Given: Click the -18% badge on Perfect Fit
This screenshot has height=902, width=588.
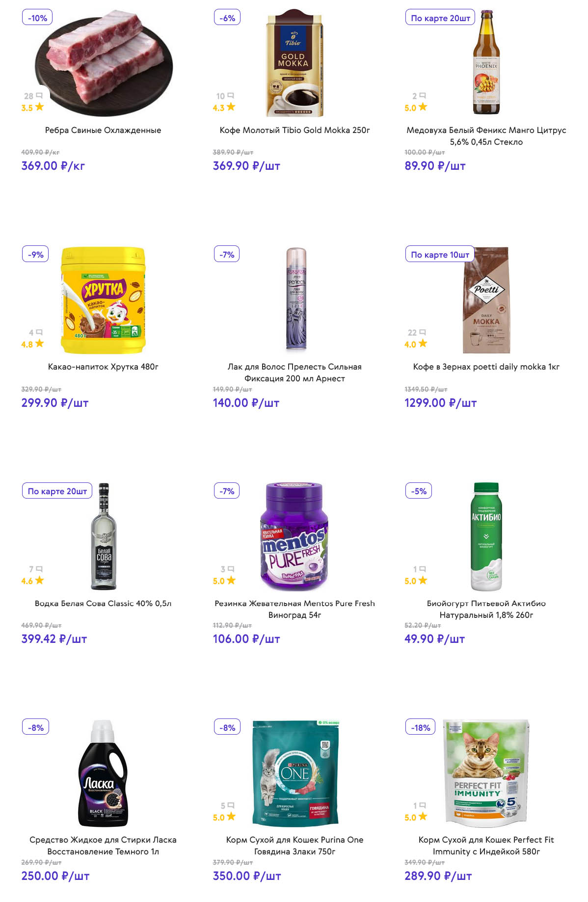Looking at the screenshot, I should pos(421,727).
